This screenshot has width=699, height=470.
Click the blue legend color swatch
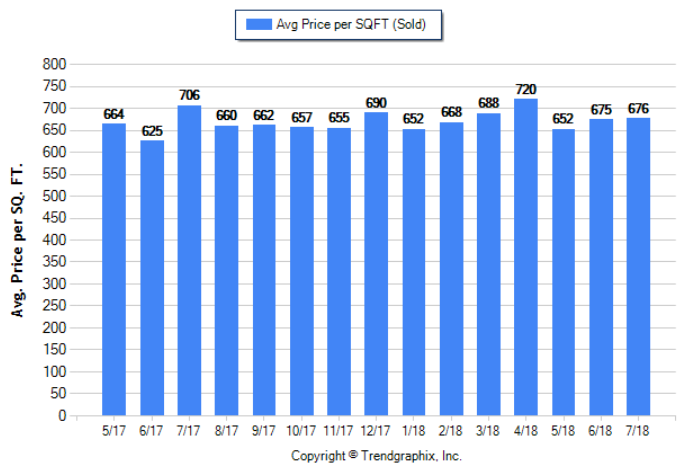click(x=259, y=24)
